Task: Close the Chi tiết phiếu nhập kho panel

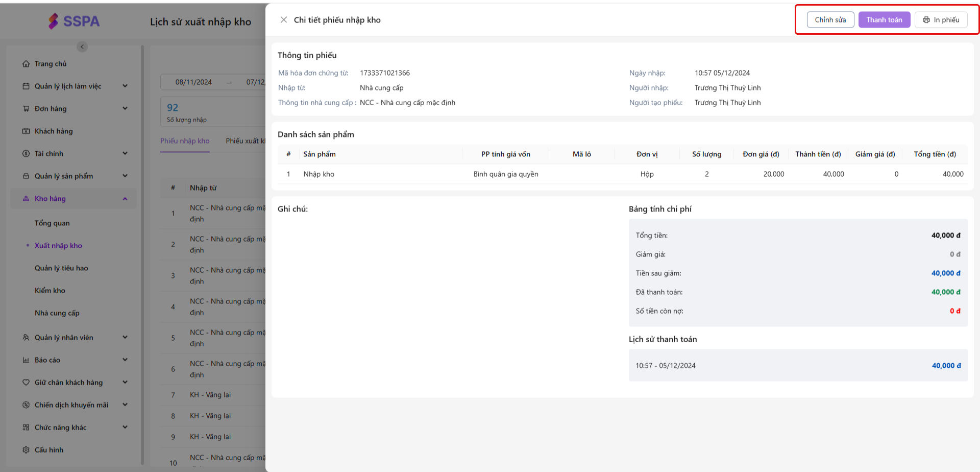Action: 284,20
